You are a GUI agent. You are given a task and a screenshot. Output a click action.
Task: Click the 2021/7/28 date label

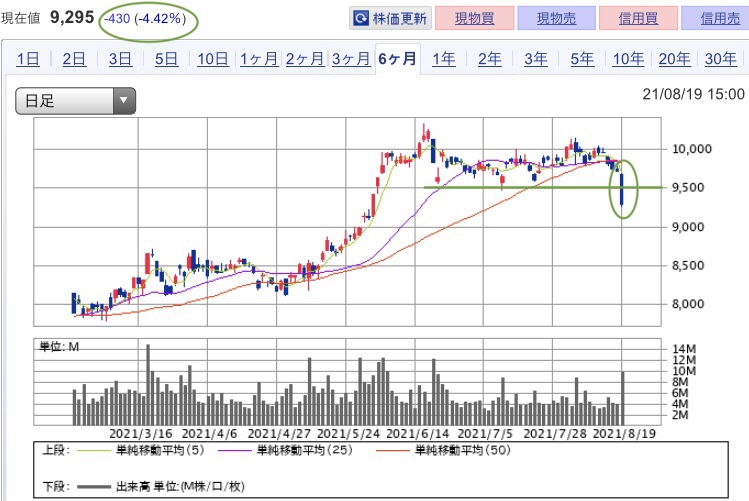pyautogui.click(x=555, y=434)
